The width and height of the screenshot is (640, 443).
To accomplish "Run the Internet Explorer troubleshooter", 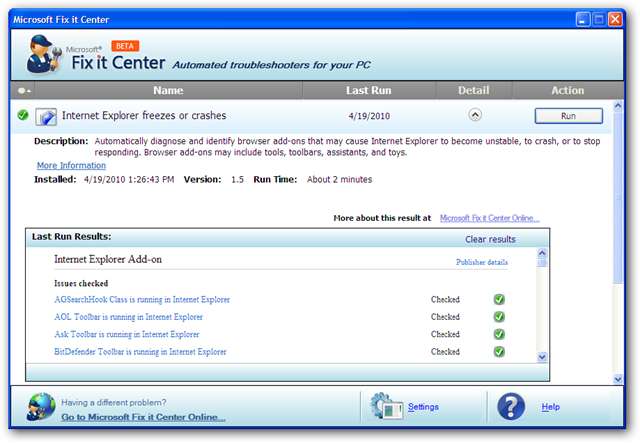I will click(568, 116).
